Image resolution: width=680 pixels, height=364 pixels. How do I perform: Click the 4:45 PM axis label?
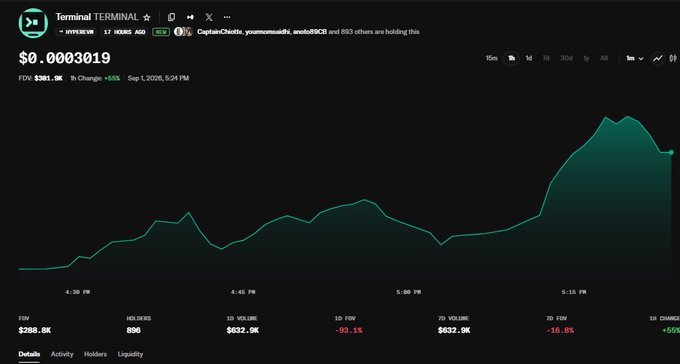click(x=243, y=292)
